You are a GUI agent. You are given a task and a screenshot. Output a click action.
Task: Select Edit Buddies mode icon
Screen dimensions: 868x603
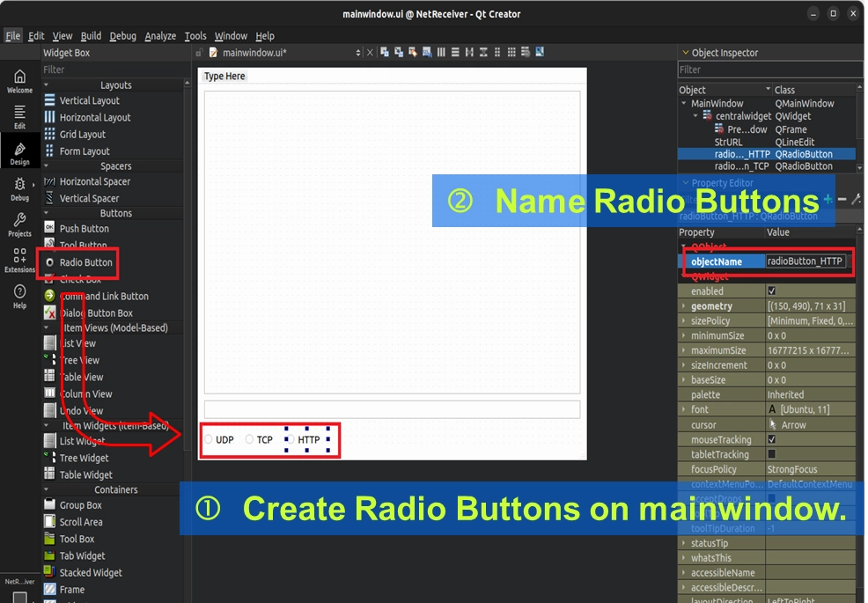click(x=413, y=53)
